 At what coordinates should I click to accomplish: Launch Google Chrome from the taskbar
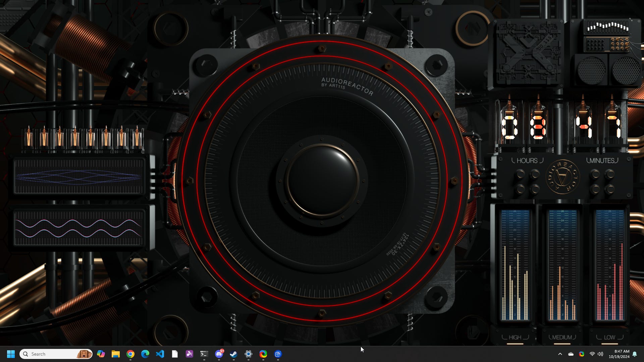click(130, 354)
